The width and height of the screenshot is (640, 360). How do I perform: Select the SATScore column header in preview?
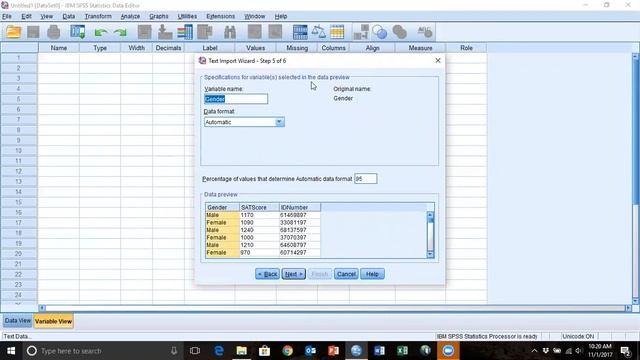tap(259, 207)
